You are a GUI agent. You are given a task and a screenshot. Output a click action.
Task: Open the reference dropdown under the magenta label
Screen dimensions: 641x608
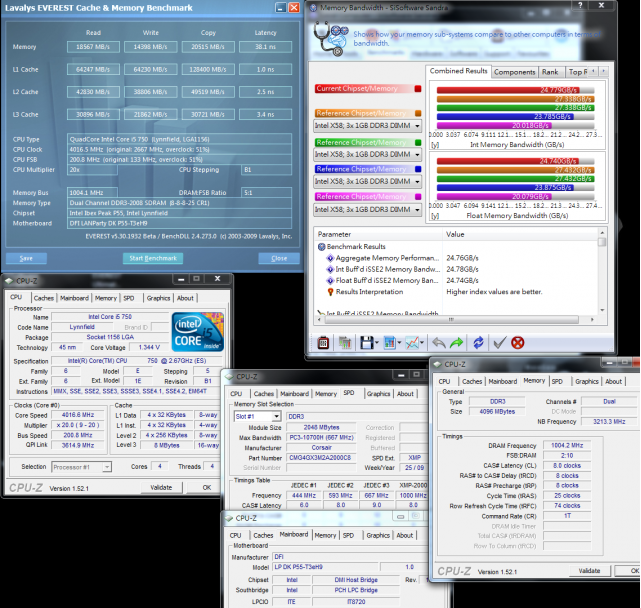pyautogui.click(x=368, y=209)
